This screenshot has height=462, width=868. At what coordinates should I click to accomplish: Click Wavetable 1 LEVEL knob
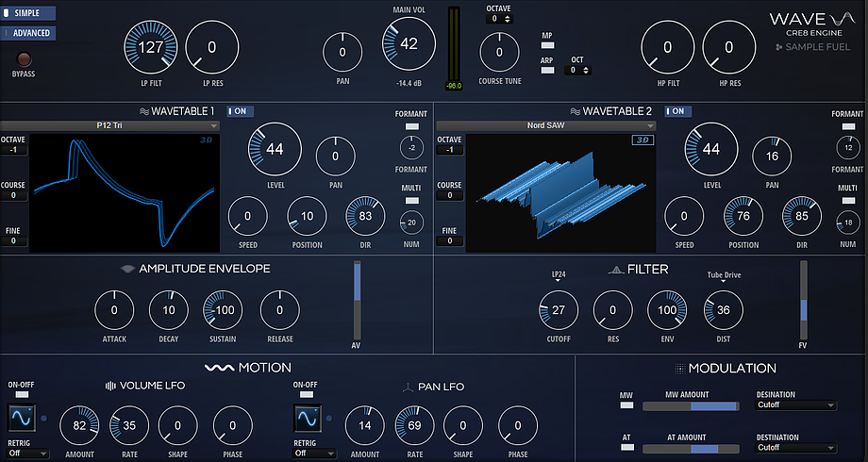tap(275, 149)
